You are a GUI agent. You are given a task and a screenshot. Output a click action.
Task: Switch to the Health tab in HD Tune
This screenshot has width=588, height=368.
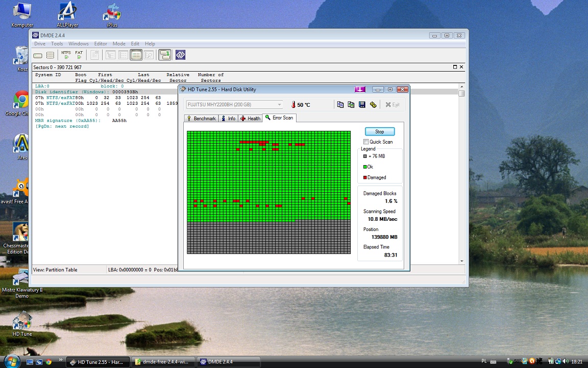click(x=251, y=118)
